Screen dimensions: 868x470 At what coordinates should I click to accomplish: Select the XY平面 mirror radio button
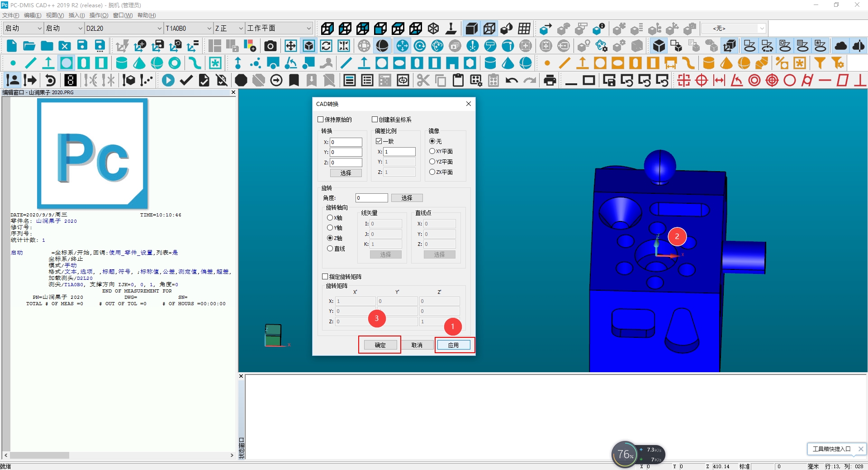point(432,151)
